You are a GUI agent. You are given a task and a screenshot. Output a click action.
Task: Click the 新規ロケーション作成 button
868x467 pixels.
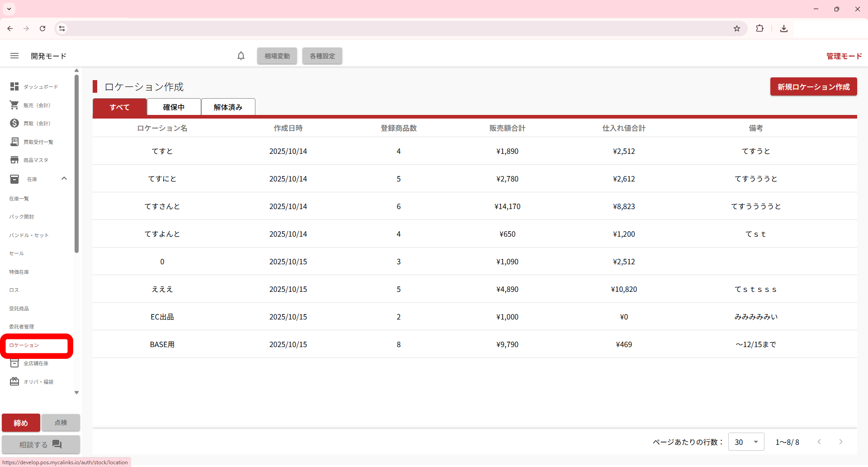813,87
